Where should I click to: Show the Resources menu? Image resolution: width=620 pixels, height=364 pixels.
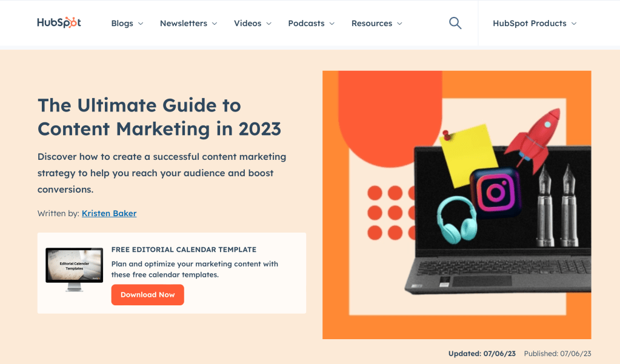click(376, 23)
